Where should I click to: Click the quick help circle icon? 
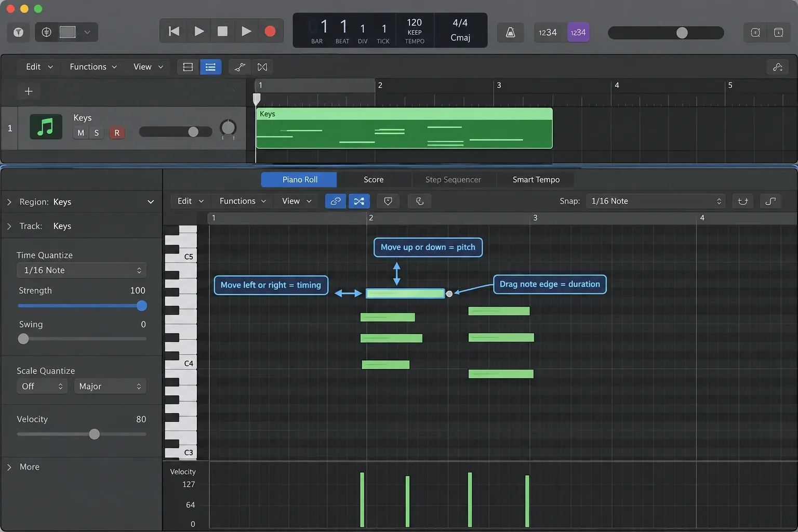46,32
